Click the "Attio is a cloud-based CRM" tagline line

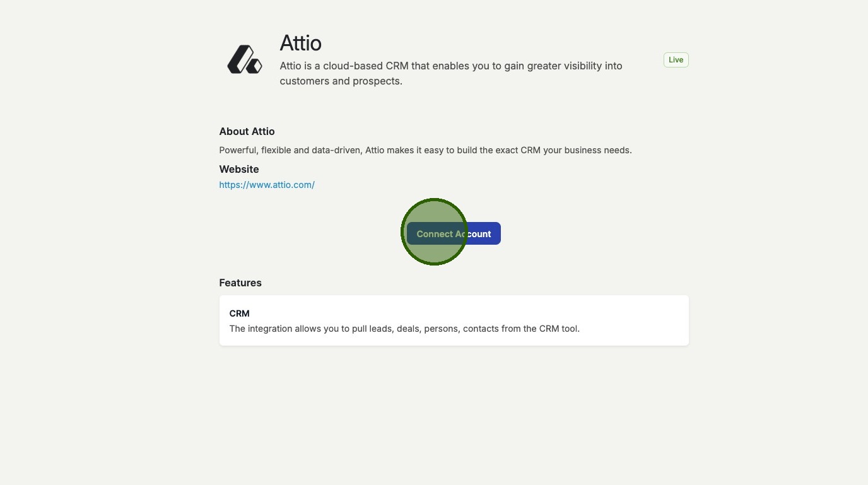pos(450,66)
